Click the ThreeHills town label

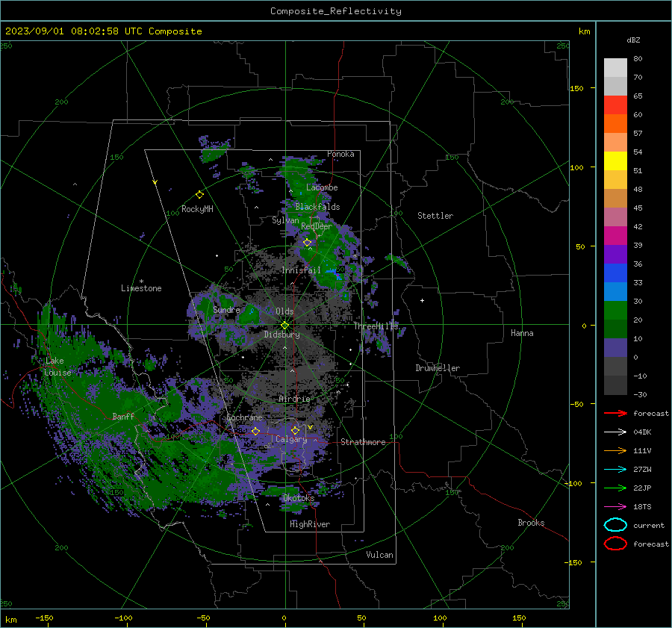pos(376,326)
